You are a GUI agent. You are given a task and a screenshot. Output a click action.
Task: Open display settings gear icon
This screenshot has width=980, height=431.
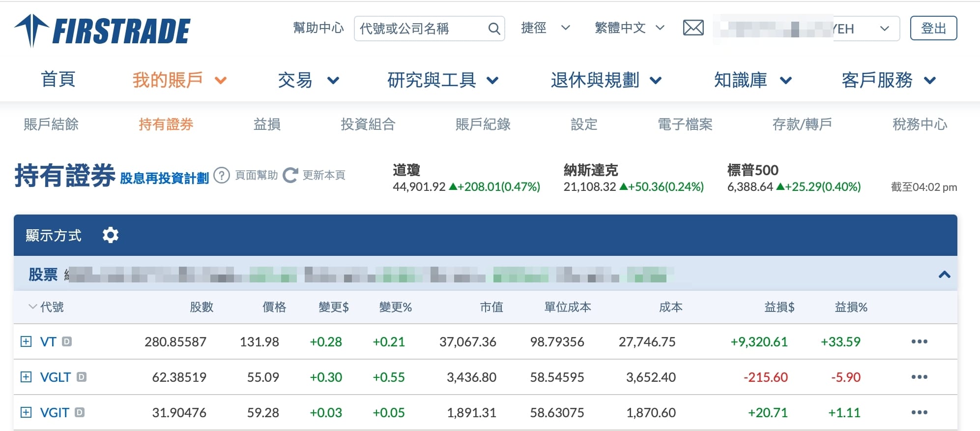click(111, 235)
